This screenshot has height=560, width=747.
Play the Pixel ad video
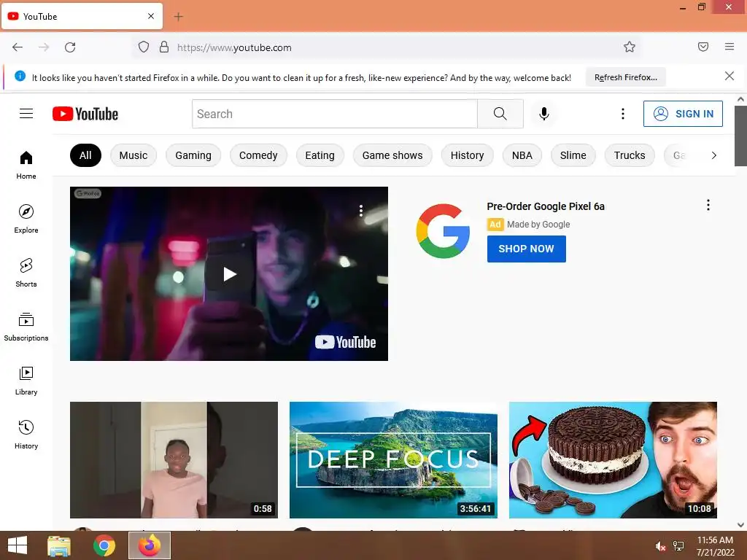tap(229, 274)
